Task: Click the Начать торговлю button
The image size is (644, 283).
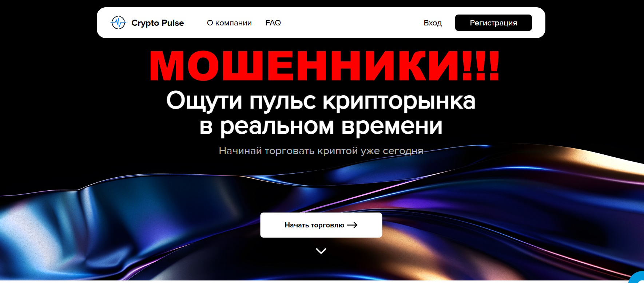Action: click(x=321, y=225)
